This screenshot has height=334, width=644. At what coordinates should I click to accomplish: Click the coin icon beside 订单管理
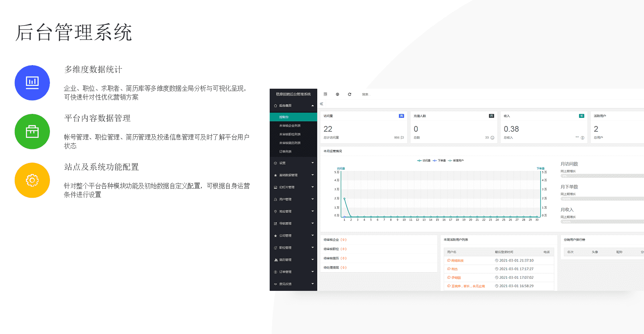[x=276, y=272]
